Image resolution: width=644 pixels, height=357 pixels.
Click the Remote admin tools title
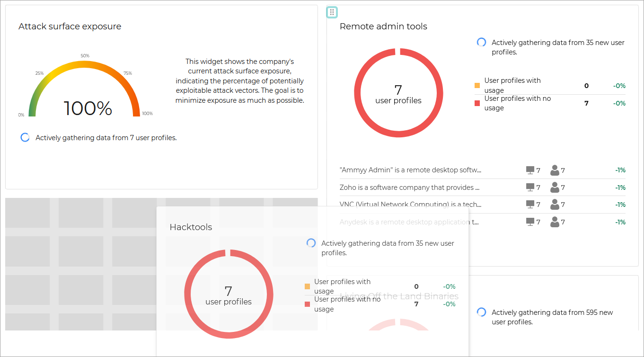point(383,27)
